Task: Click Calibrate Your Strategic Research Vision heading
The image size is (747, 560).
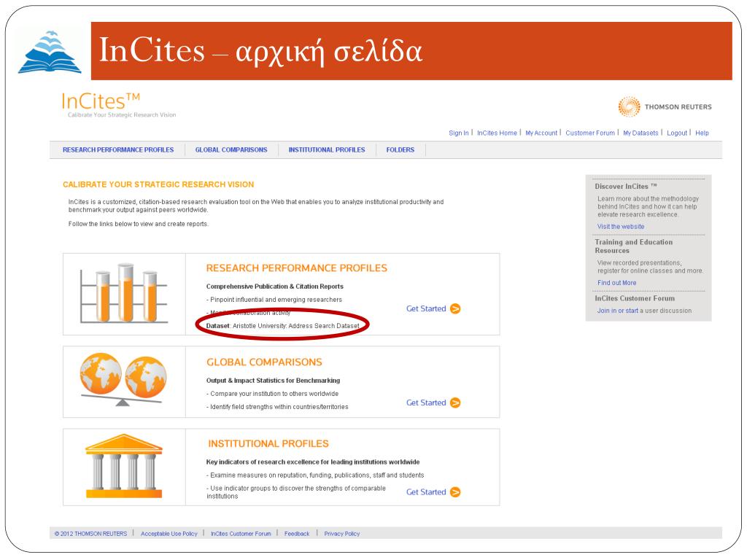Action: 158,184
